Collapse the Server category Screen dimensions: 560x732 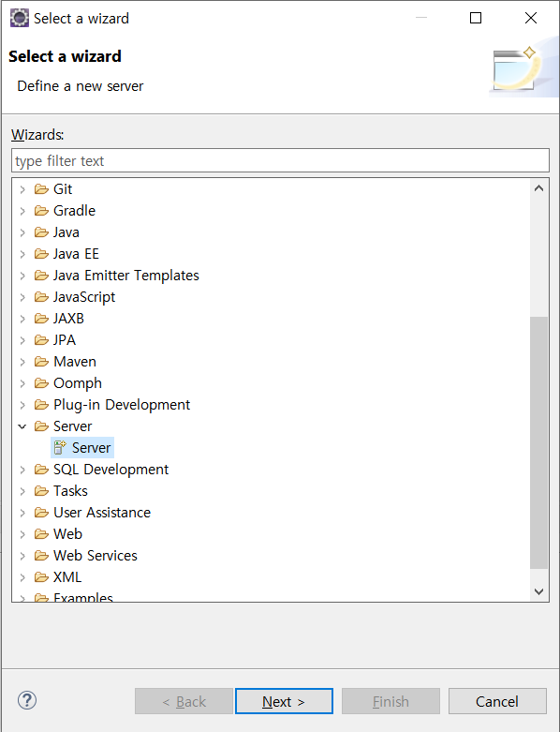(x=22, y=426)
